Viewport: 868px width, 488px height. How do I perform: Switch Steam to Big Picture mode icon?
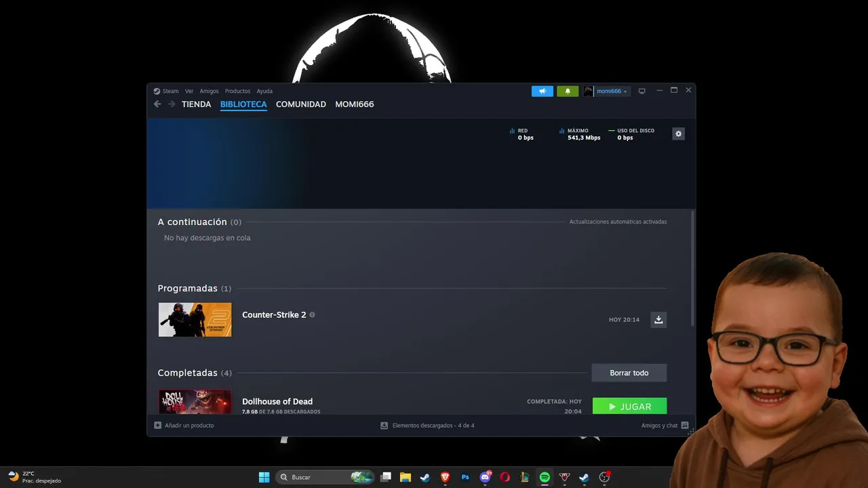pyautogui.click(x=642, y=91)
